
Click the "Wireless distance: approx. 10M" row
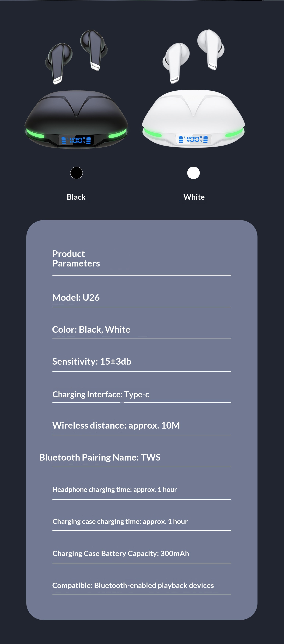pos(116,425)
